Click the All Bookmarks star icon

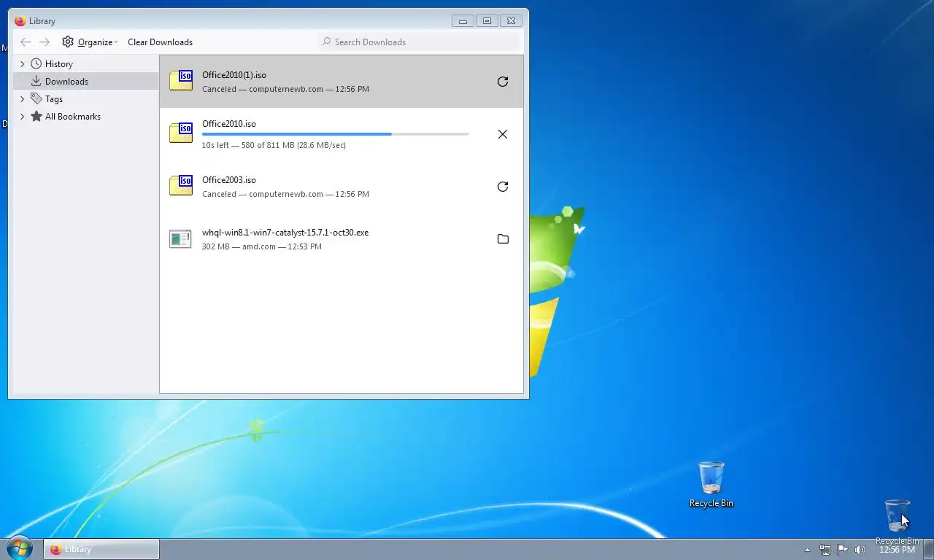tap(36, 116)
